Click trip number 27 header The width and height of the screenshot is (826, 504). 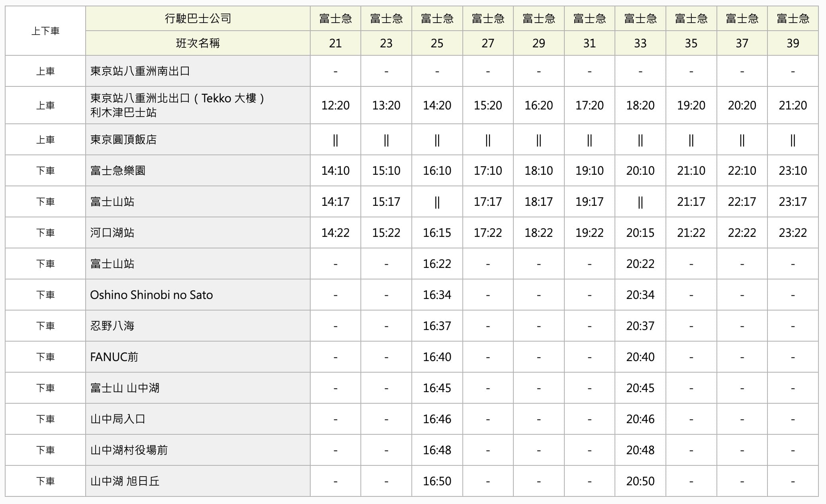[x=488, y=43]
